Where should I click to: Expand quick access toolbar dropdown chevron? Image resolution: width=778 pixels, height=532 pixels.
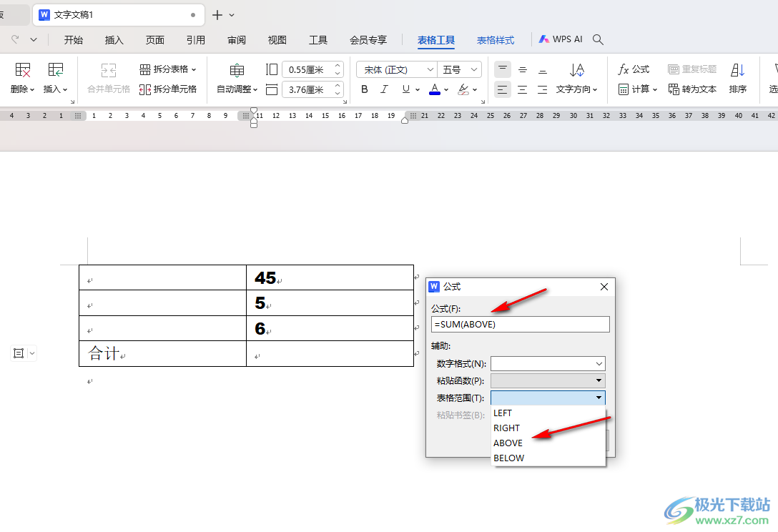(34, 39)
